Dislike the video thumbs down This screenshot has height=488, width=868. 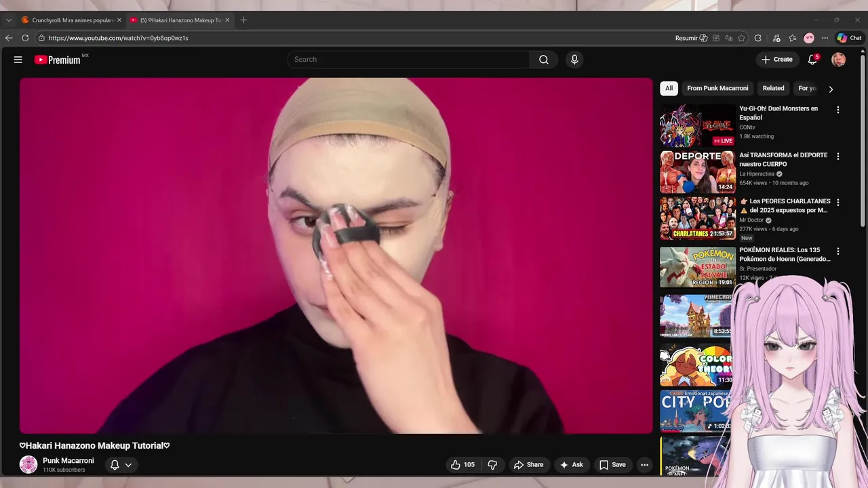pyautogui.click(x=492, y=464)
